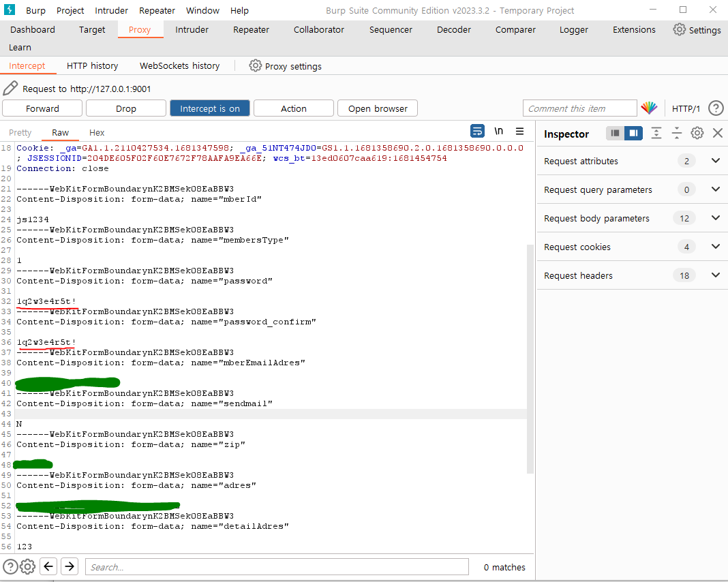Open the Intruder menu in menu bar
The height and width of the screenshot is (582, 728).
111,10
